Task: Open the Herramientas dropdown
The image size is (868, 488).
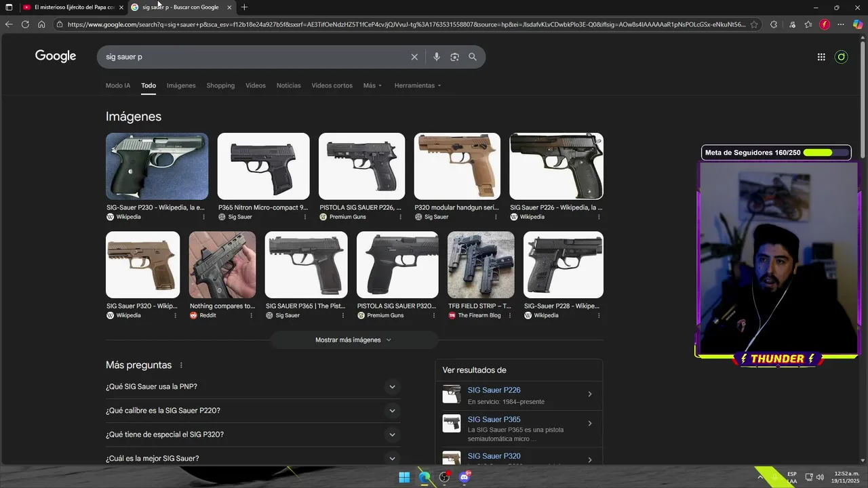Action: point(418,85)
